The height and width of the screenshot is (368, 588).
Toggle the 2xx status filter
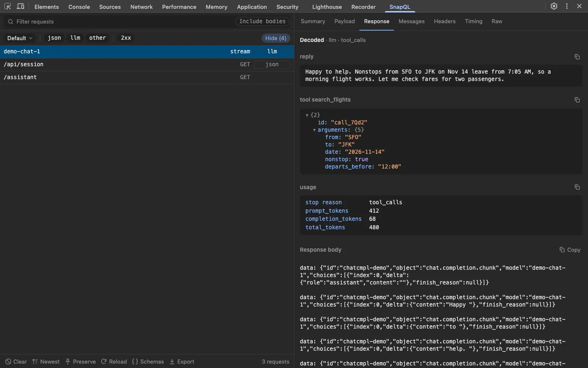pyautogui.click(x=126, y=38)
